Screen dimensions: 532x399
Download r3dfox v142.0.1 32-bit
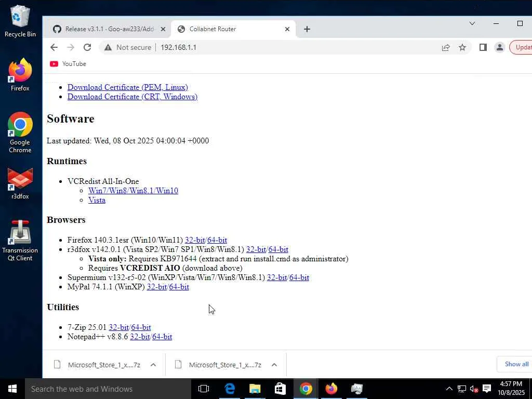(x=256, y=249)
